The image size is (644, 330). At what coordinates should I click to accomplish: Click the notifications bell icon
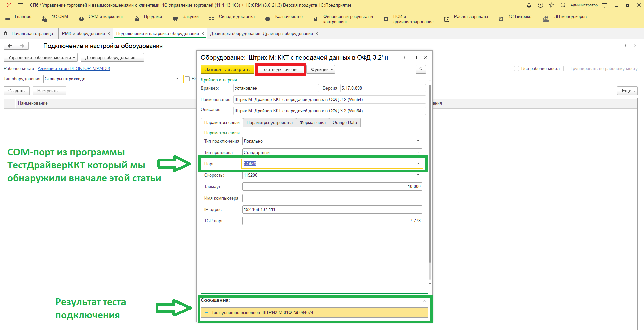click(x=529, y=5)
